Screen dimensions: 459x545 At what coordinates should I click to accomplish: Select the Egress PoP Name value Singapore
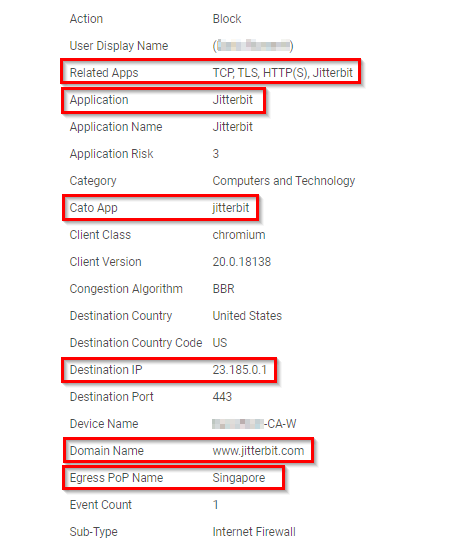click(x=239, y=478)
